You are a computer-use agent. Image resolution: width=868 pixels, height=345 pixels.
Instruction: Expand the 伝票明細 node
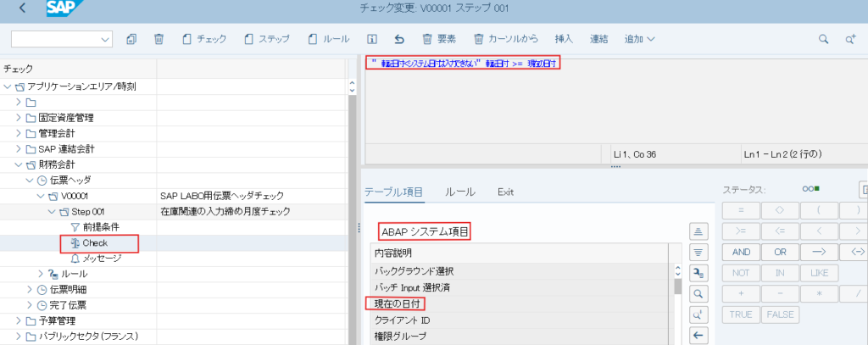point(29,289)
